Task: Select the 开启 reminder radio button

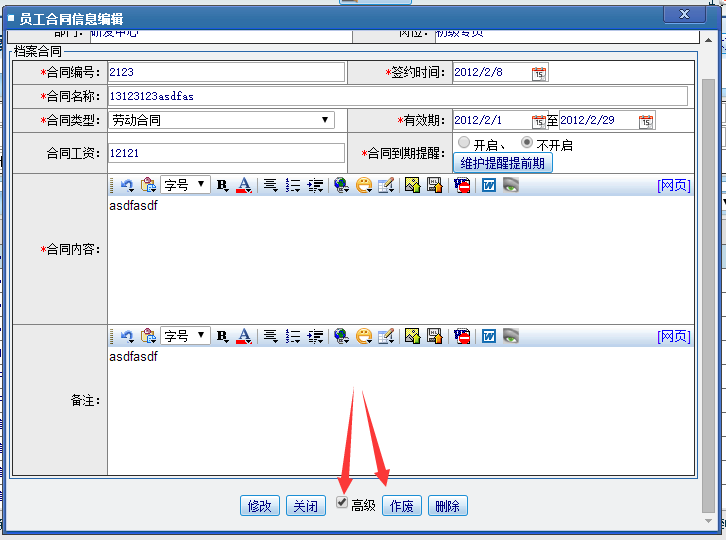Action: tap(463, 143)
